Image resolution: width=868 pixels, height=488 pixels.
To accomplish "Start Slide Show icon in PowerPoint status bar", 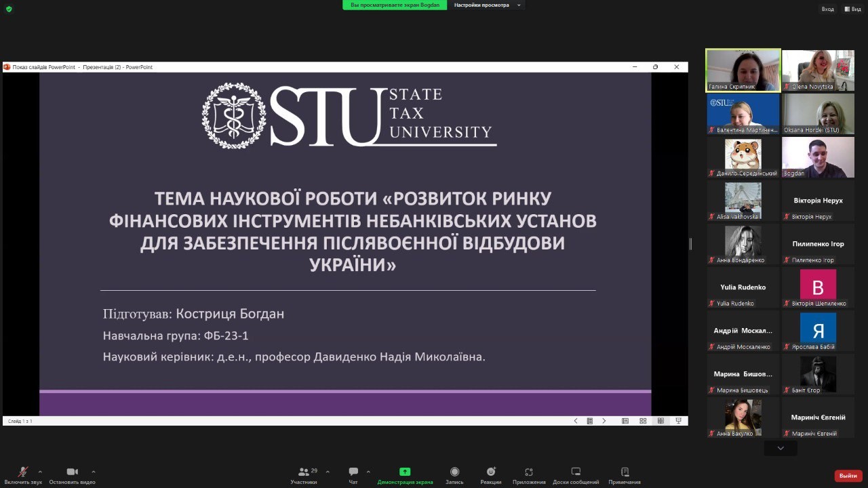I will [678, 421].
